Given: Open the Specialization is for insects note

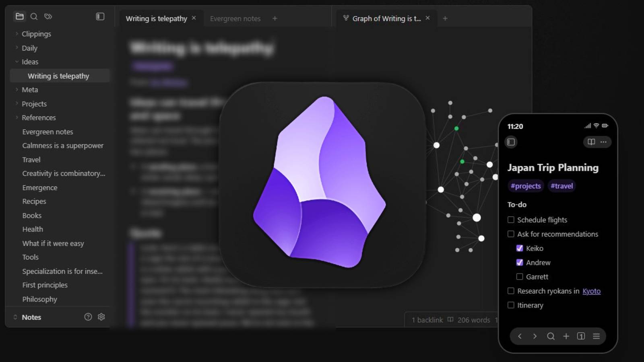Looking at the screenshot, I should pos(62,271).
